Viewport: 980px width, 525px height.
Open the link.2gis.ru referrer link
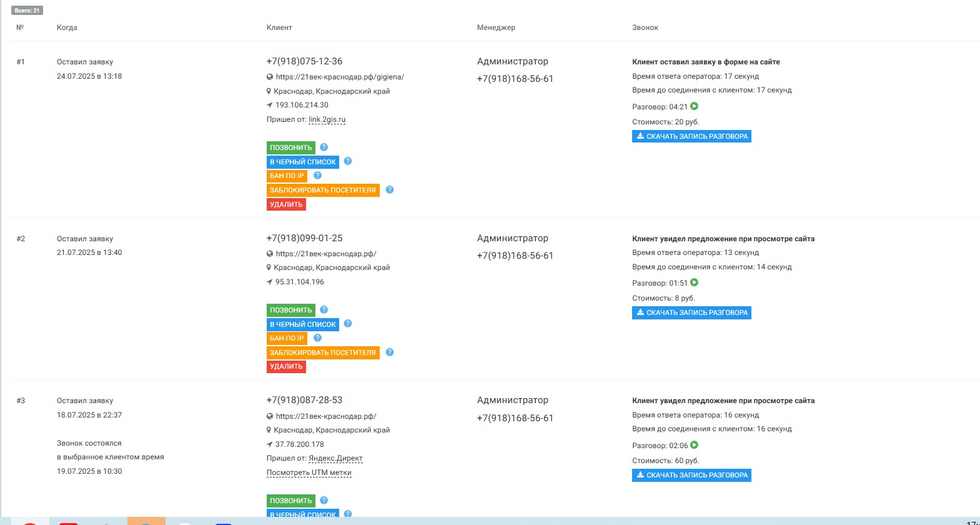327,119
